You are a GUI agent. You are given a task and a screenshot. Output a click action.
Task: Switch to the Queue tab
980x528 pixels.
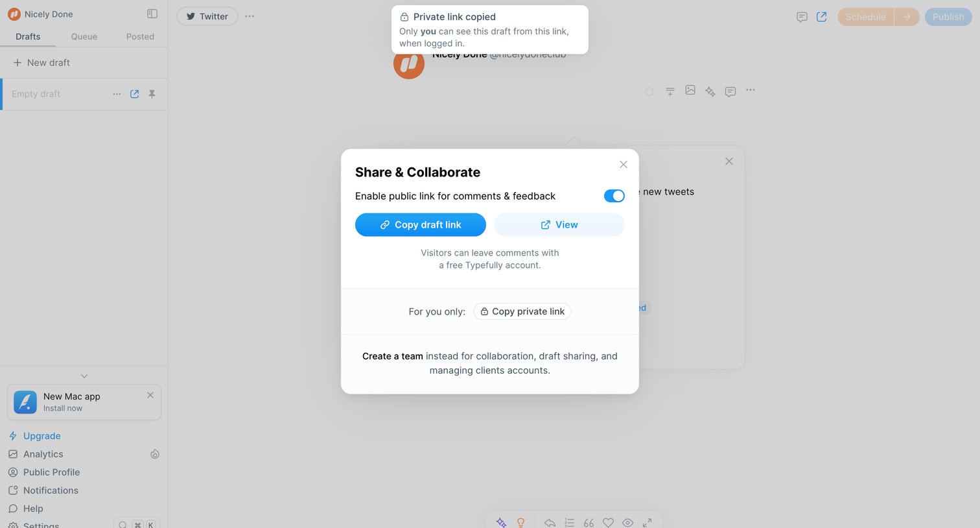click(x=84, y=36)
